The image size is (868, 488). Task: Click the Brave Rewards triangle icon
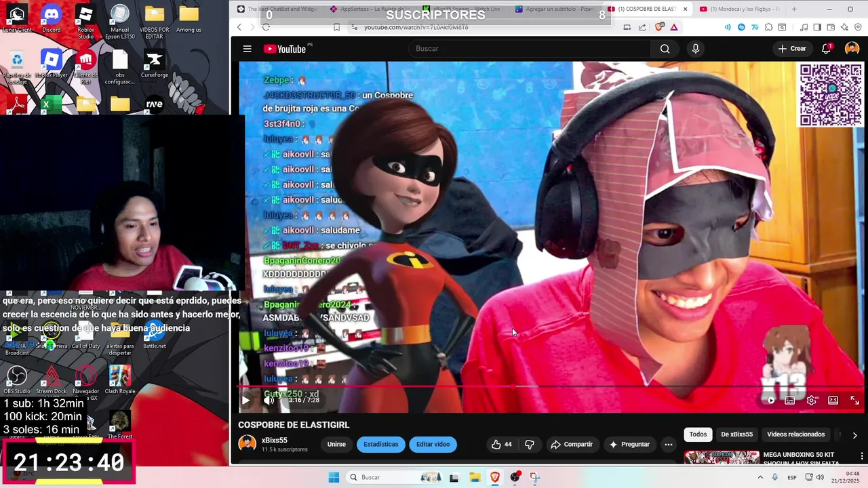[x=674, y=27]
